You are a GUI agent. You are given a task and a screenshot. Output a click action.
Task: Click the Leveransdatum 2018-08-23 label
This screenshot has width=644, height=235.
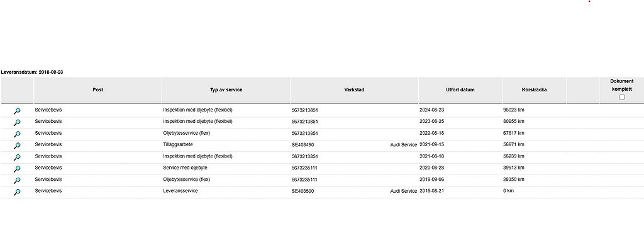pyautogui.click(x=32, y=72)
